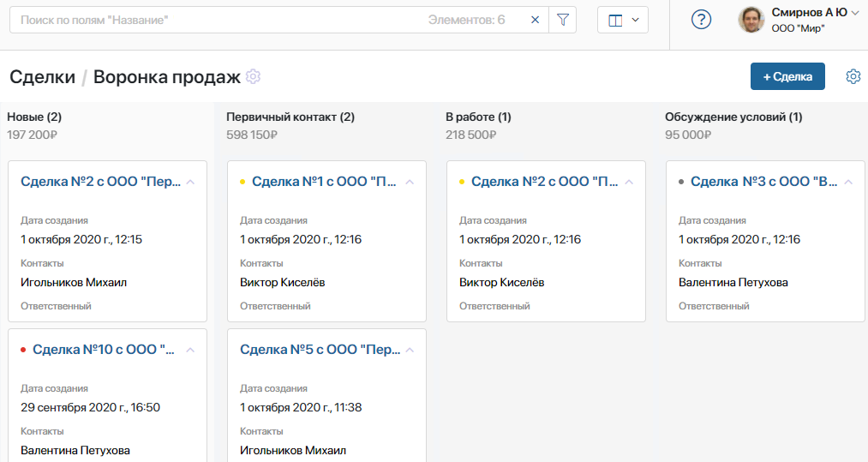Viewport: 868px width, 462px height.
Task: Click the red status dot on Сделка №10
Action: click(x=23, y=350)
